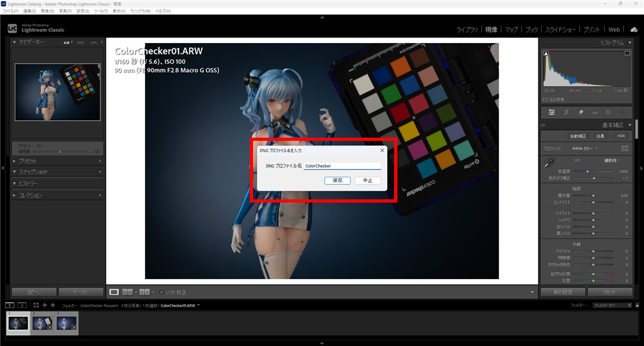The width and height of the screenshot is (644, 346).
Task: Toggle the shadow clipping indicator in histogram
Action: (x=546, y=53)
